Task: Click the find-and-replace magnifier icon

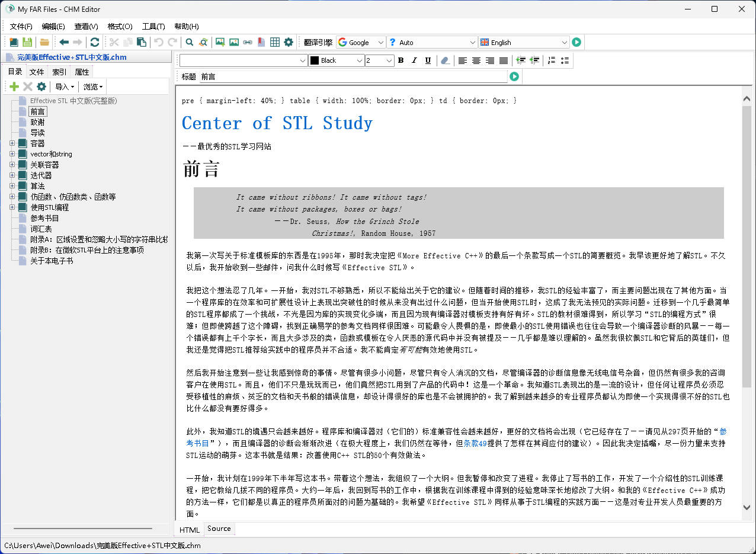Action: point(203,42)
